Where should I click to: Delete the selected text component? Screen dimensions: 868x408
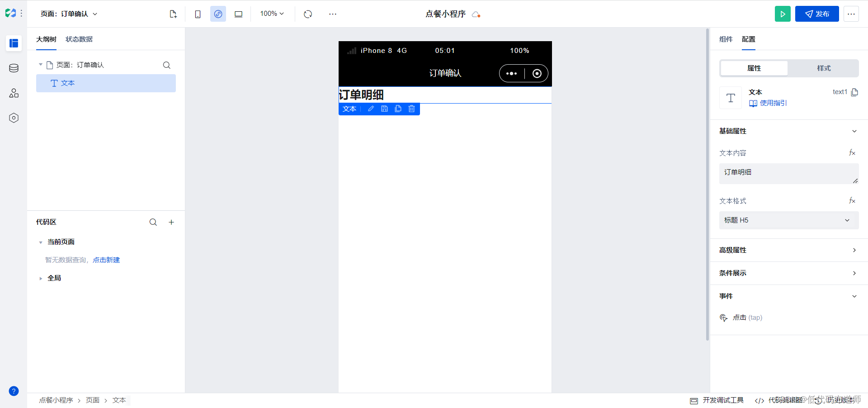[411, 109]
